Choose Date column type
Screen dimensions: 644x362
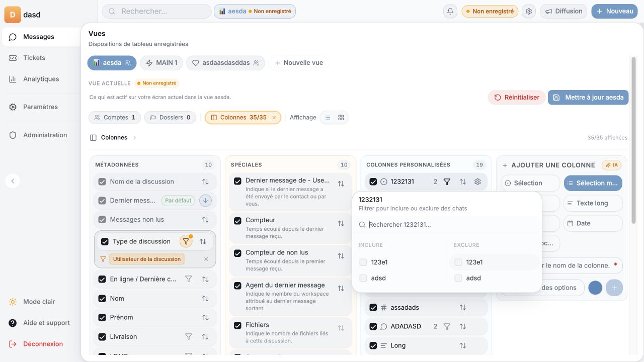tap(593, 223)
